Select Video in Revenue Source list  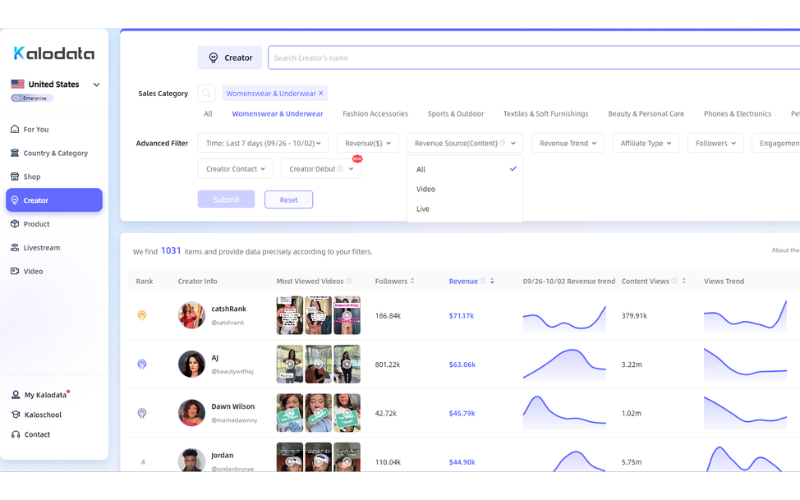tap(465, 189)
